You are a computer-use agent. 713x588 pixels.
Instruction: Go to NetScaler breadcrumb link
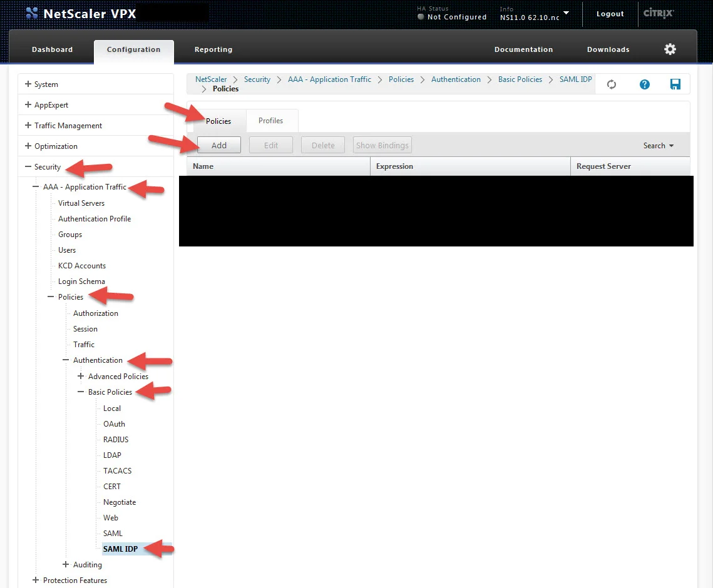pyautogui.click(x=211, y=79)
